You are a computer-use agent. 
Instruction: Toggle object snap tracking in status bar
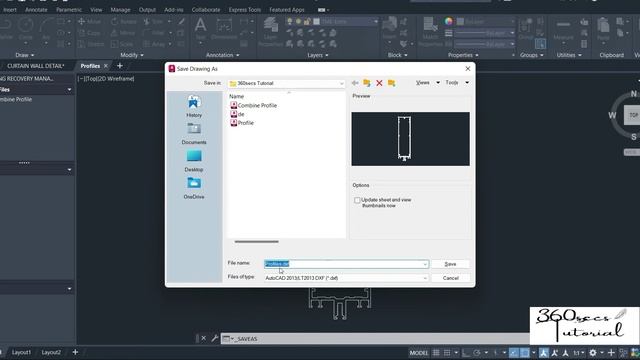click(514, 353)
